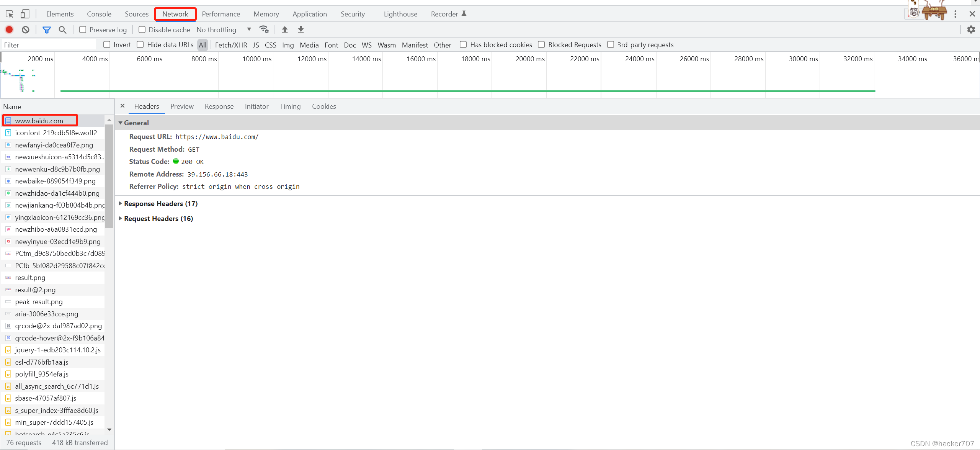Toggle the device toolbar icon
The width and height of the screenshot is (980, 450).
pos(25,14)
